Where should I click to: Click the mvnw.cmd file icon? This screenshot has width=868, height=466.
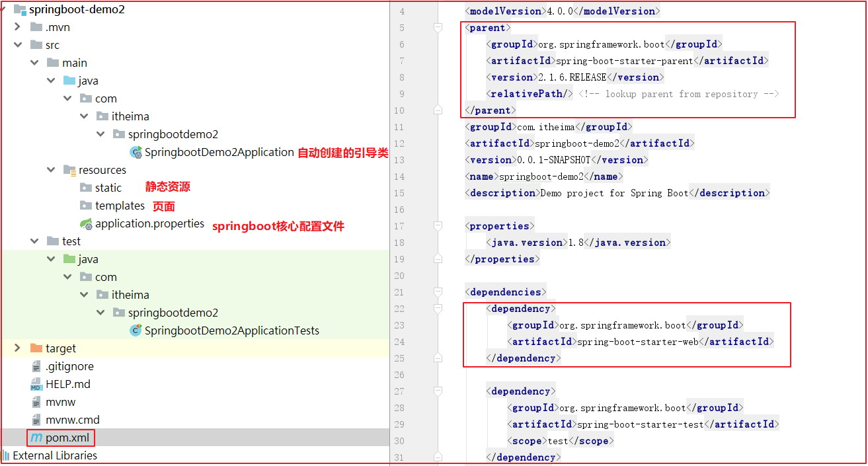(36, 420)
